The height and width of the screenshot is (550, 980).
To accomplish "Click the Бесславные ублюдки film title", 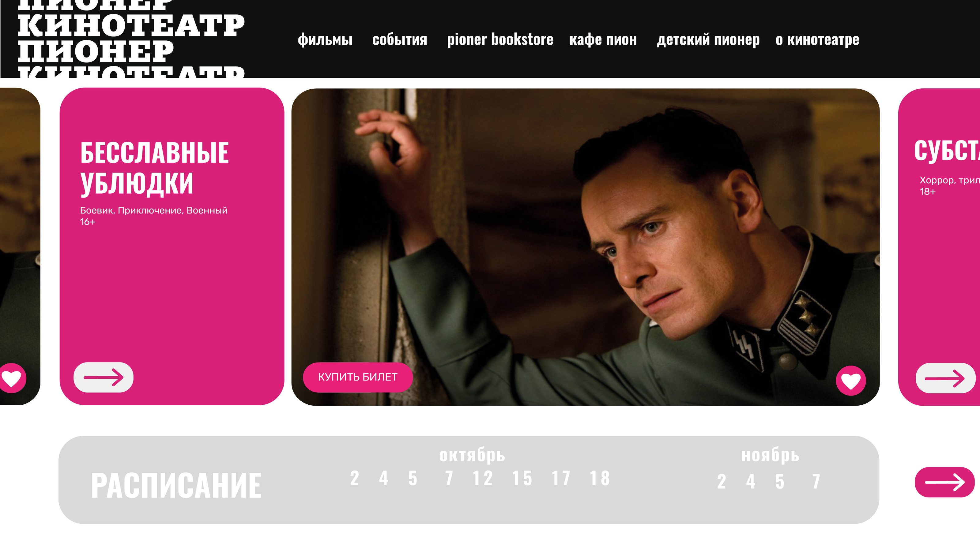I will point(154,168).
